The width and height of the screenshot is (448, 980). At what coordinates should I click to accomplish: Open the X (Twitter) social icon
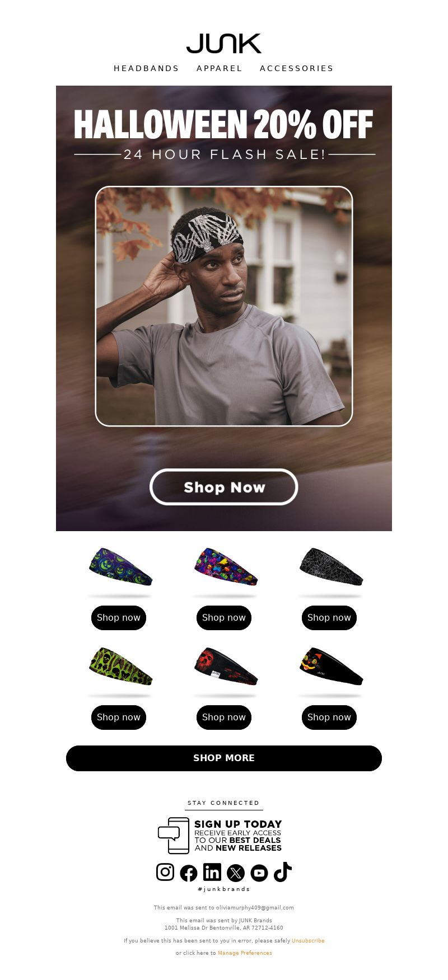(x=236, y=873)
